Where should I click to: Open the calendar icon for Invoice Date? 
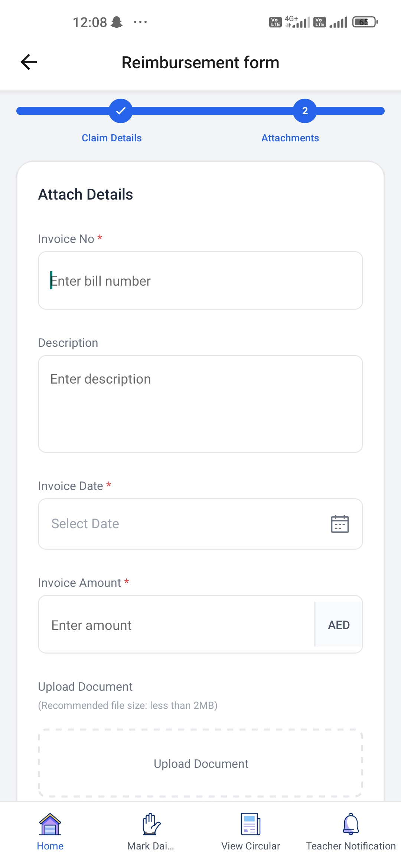point(339,524)
